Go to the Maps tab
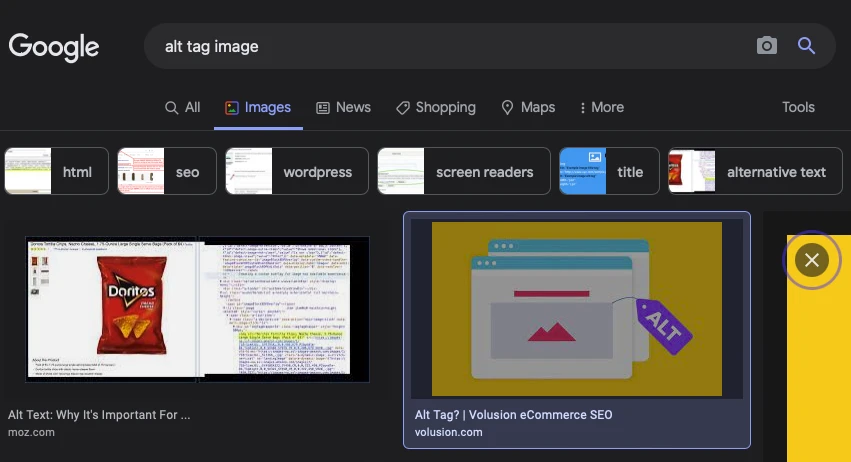Image resolution: width=851 pixels, height=462 pixels. pos(528,107)
